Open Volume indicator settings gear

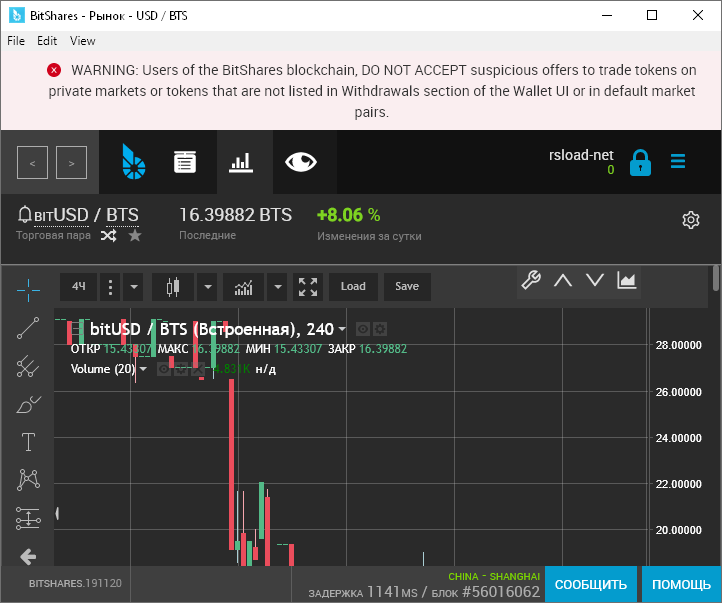181,369
